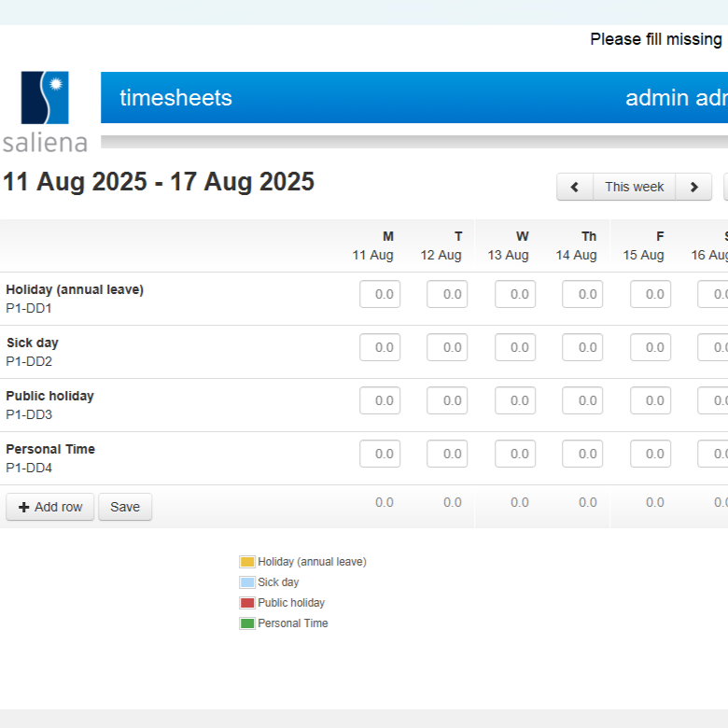
Task: Click the Public holiday legend label
Action: tap(291, 603)
